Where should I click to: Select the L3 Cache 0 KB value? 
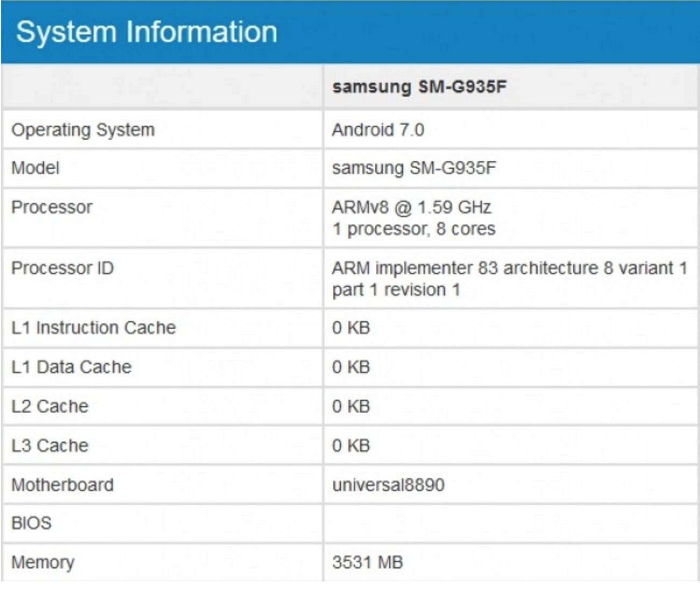coord(351,445)
